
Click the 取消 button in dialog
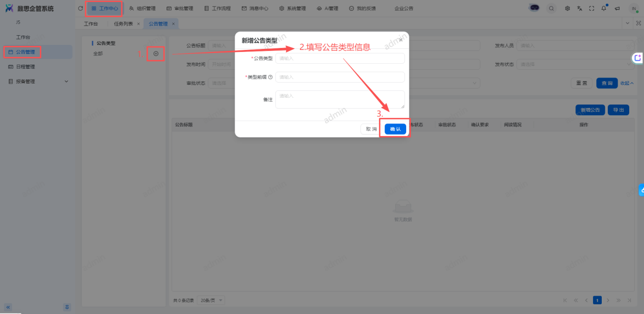click(371, 129)
